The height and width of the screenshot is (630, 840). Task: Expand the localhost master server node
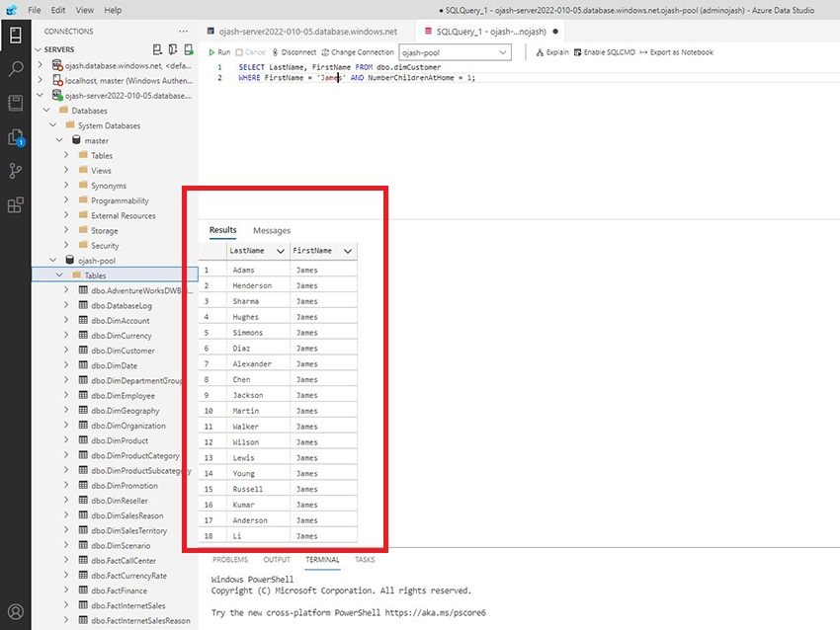coord(41,80)
